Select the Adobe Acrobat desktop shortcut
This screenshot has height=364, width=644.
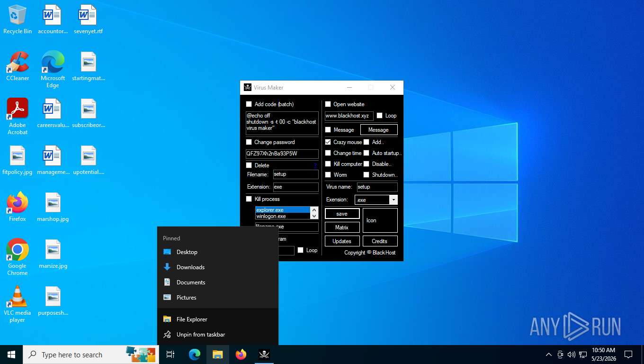18,117
